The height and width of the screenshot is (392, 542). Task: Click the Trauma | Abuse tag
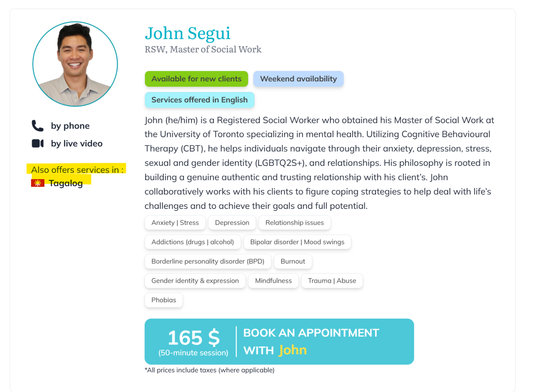tap(332, 281)
